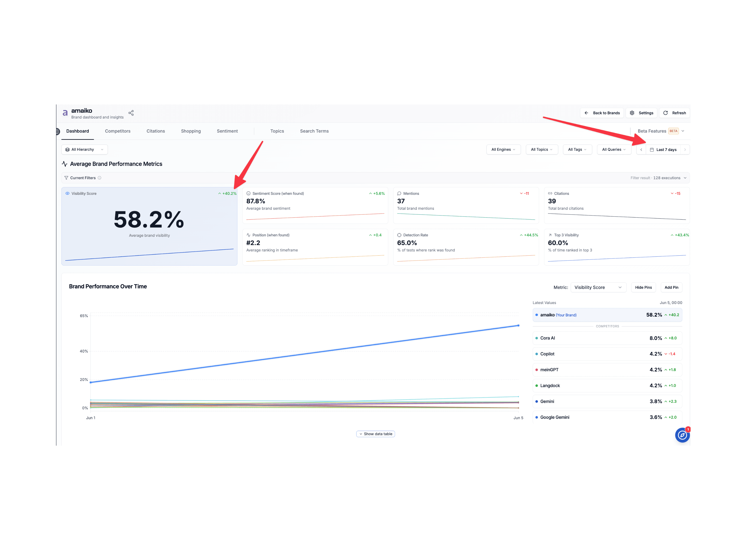Click the Jun 5 data point on chart
747x560 pixels.
(518, 325)
